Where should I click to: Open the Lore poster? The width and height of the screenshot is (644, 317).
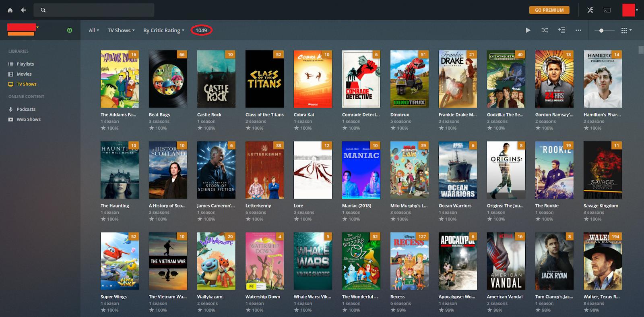313,170
